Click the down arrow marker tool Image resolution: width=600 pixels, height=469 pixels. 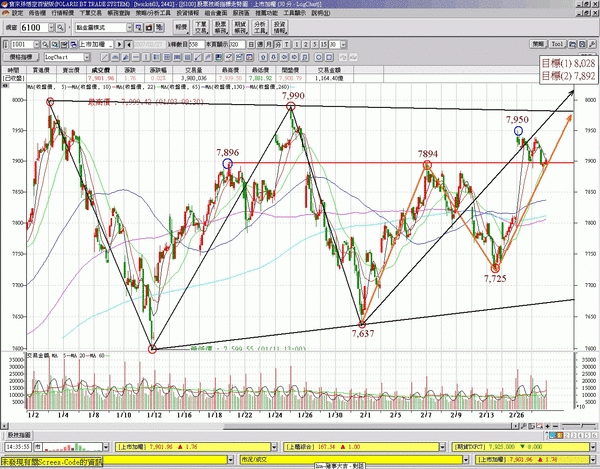click(274, 57)
